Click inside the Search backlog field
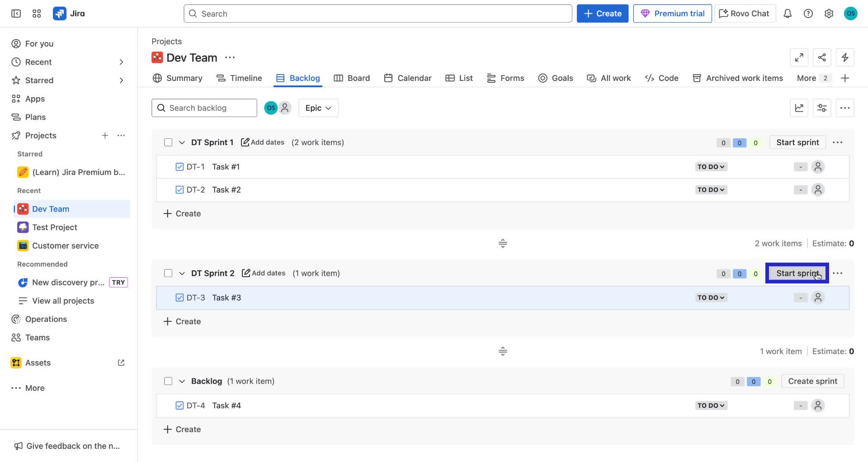 pos(203,108)
